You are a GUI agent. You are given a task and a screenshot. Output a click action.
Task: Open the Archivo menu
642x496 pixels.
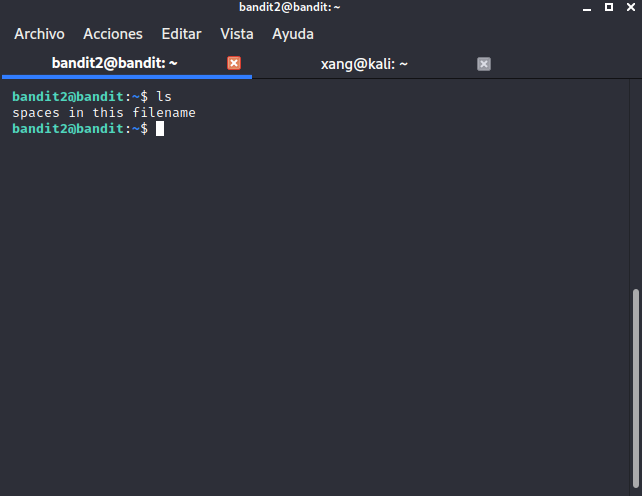(x=39, y=34)
